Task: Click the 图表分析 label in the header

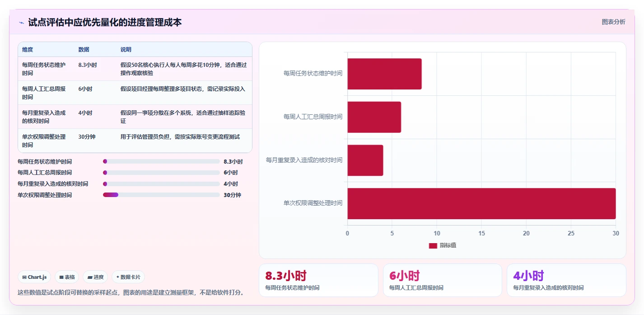Action: (x=613, y=22)
